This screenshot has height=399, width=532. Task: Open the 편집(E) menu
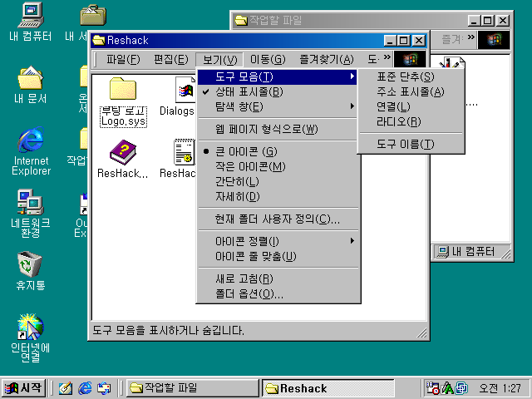tap(170, 60)
